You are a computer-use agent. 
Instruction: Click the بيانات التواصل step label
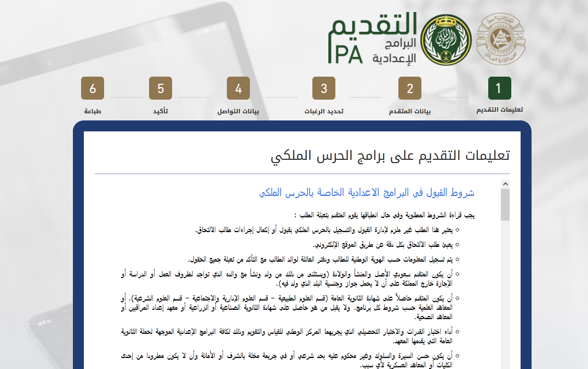(x=238, y=111)
